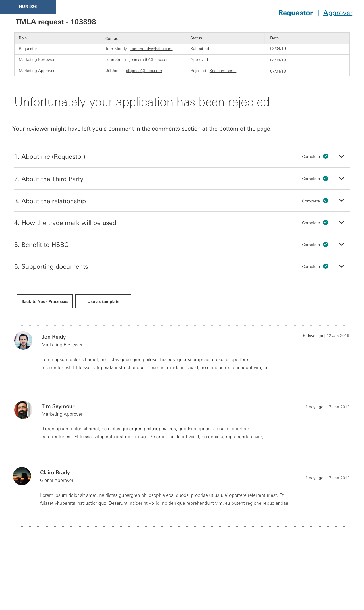
Task: Click Tim Seymour's profile picture
Action: click(23, 410)
